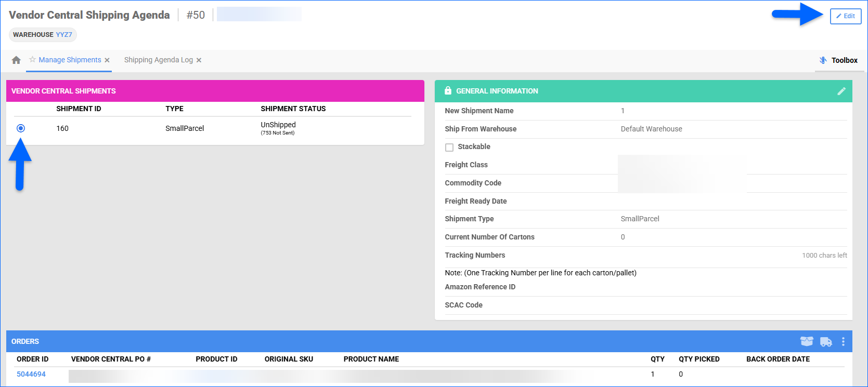Open order ID 5044694 link
Image resolution: width=868 pixels, height=387 pixels.
click(x=31, y=374)
